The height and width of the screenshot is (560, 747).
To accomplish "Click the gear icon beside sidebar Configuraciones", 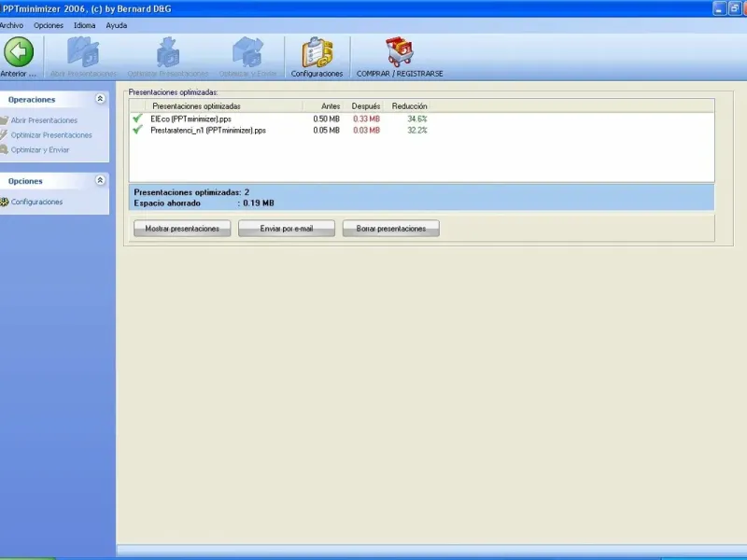I will click(5, 202).
